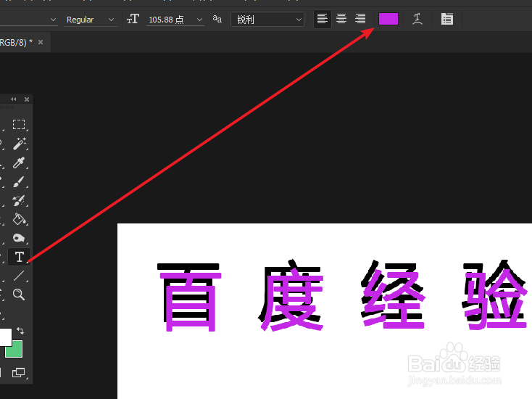532x399 pixels.
Task: Right align the text
Action: [x=360, y=19]
